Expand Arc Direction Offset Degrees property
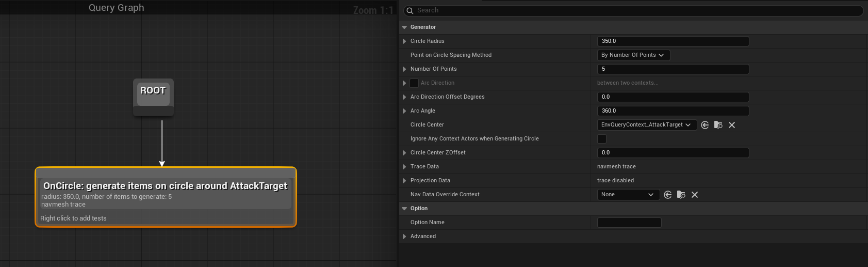The image size is (868, 267). pos(404,97)
